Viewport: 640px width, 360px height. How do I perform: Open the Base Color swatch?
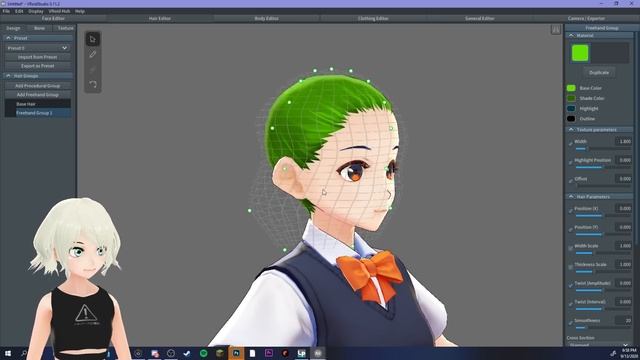pyautogui.click(x=571, y=88)
